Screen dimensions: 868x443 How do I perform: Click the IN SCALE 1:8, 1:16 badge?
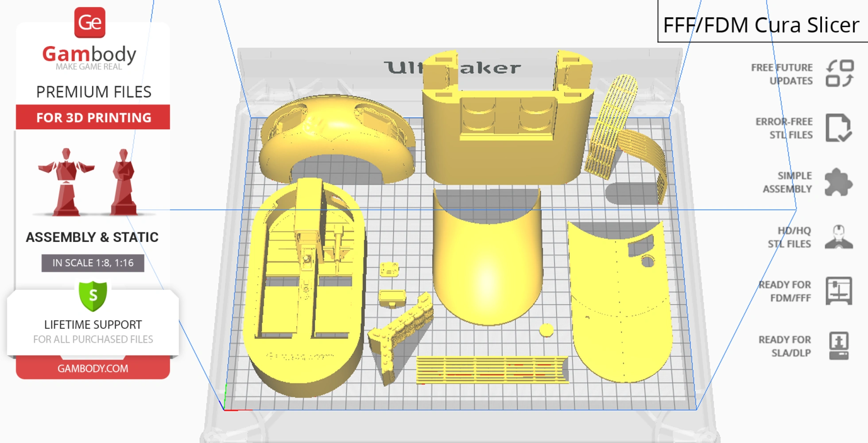93,263
